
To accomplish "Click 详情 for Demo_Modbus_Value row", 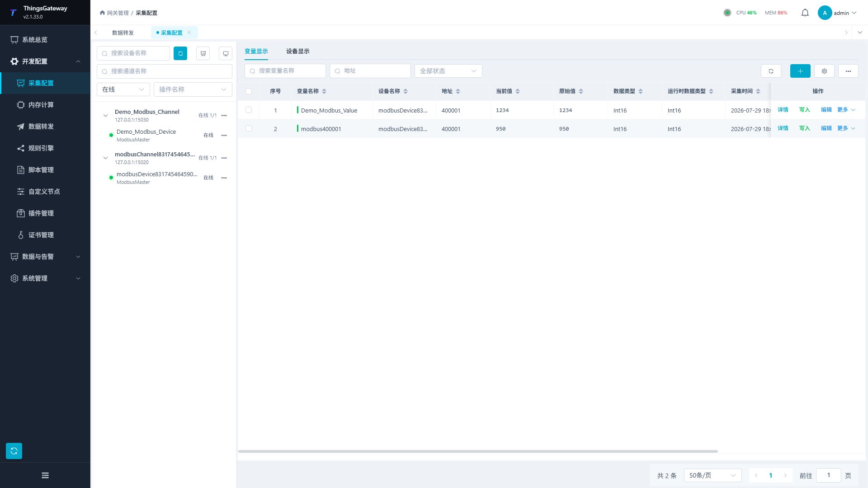I will (783, 110).
